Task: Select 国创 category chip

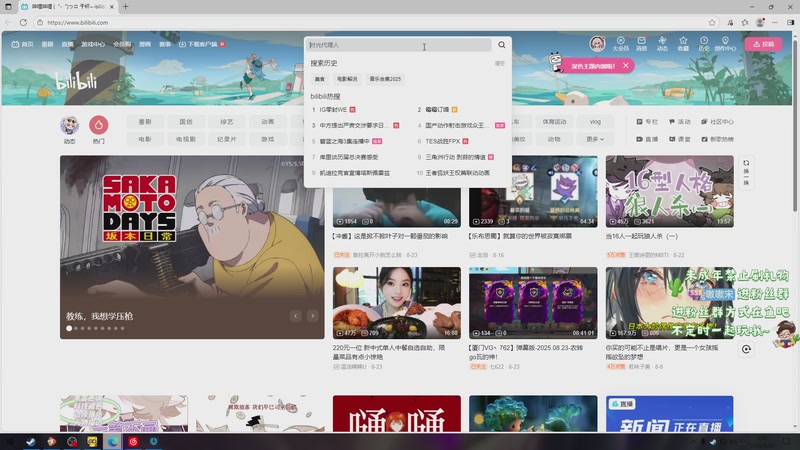Action: [x=186, y=122]
